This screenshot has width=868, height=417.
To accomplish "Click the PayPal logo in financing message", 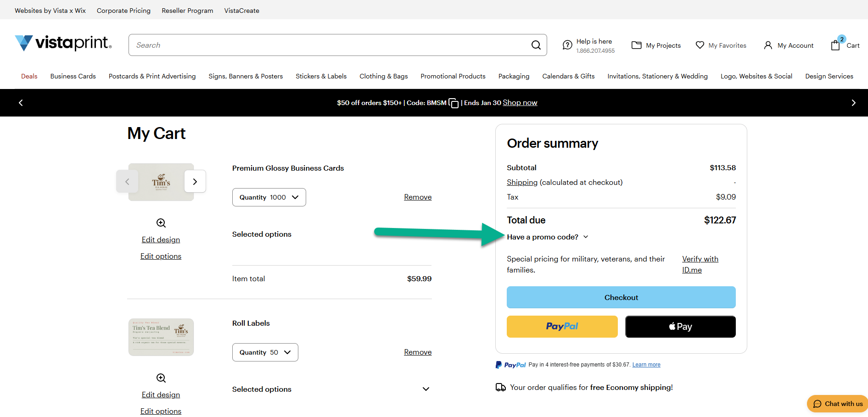I will 510,365.
